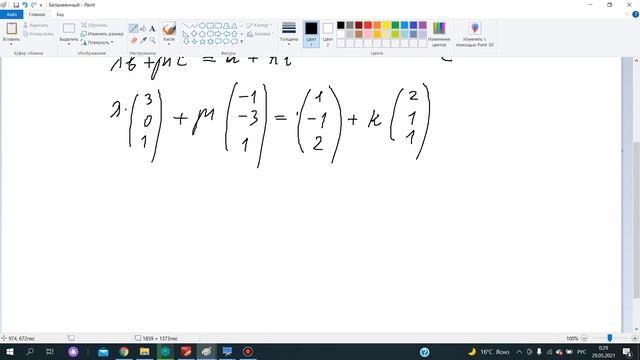The height and width of the screenshot is (360, 640).
Task: Click the weather 16°C widget in taskbar
Action: 489,351
